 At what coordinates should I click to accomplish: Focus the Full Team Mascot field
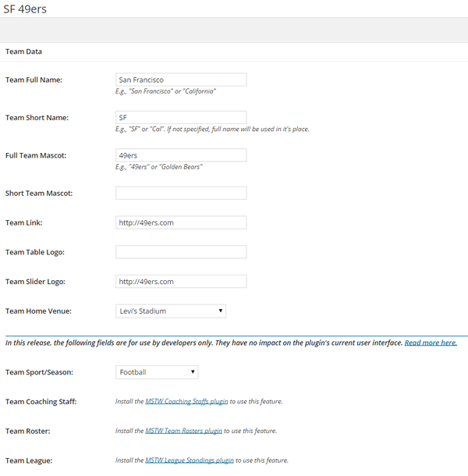coord(181,155)
